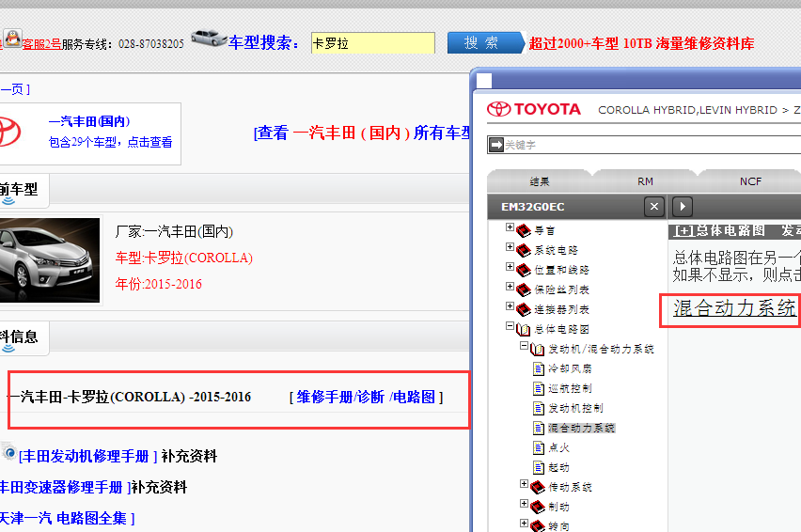This screenshot has width=801, height=532.
Task: Switch to the RM tab
Action: pos(645,181)
